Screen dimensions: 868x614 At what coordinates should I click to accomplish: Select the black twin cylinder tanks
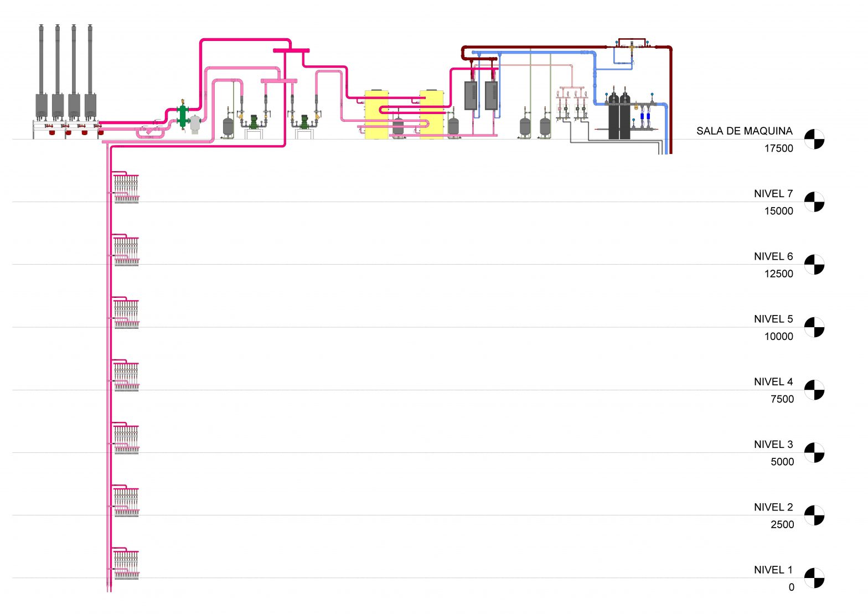coord(619,117)
